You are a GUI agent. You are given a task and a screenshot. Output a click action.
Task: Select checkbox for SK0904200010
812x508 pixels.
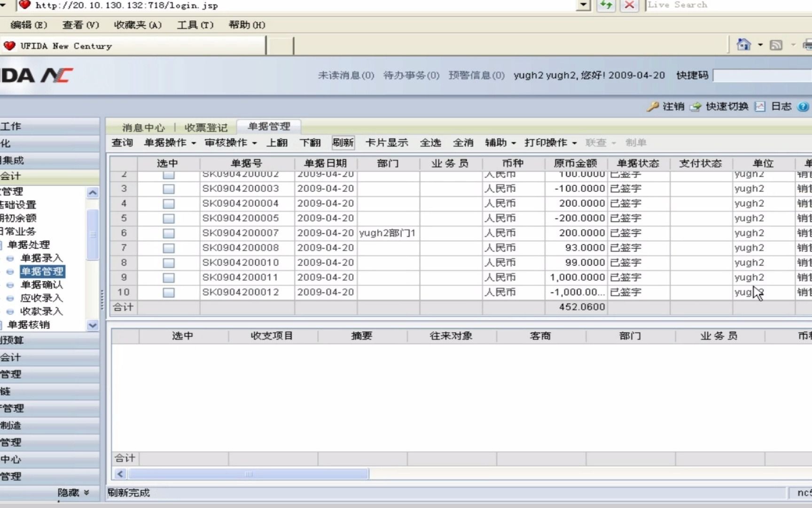pyautogui.click(x=169, y=263)
